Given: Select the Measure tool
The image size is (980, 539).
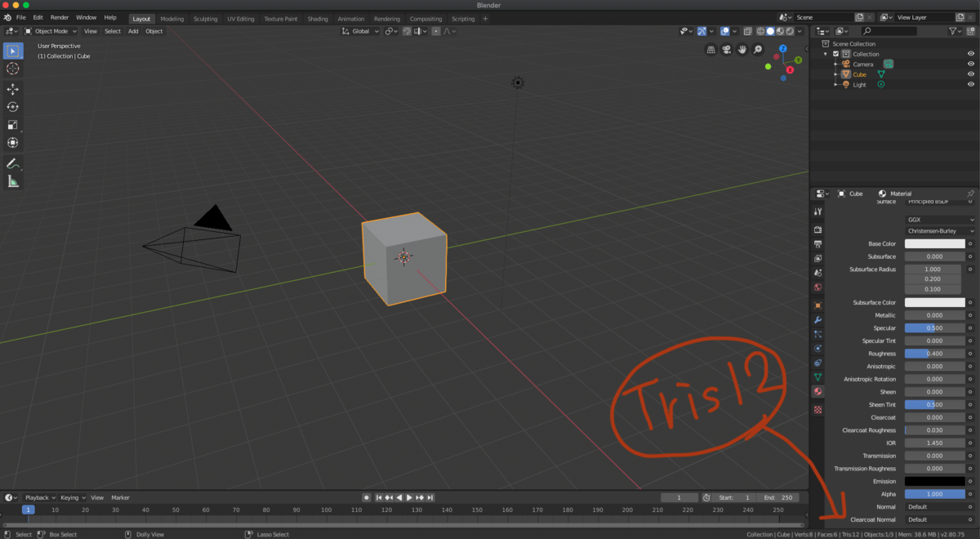Looking at the screenshot, I should tap(13, 181).
